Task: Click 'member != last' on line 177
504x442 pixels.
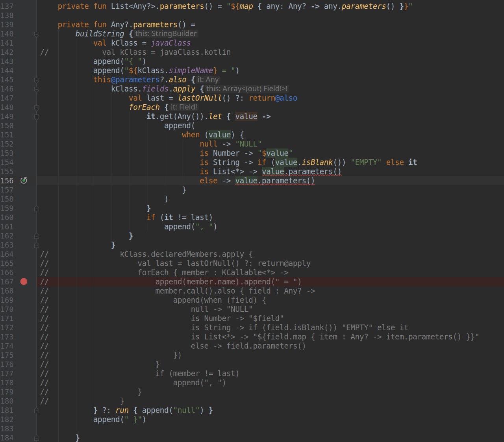Action: [204, 374]
